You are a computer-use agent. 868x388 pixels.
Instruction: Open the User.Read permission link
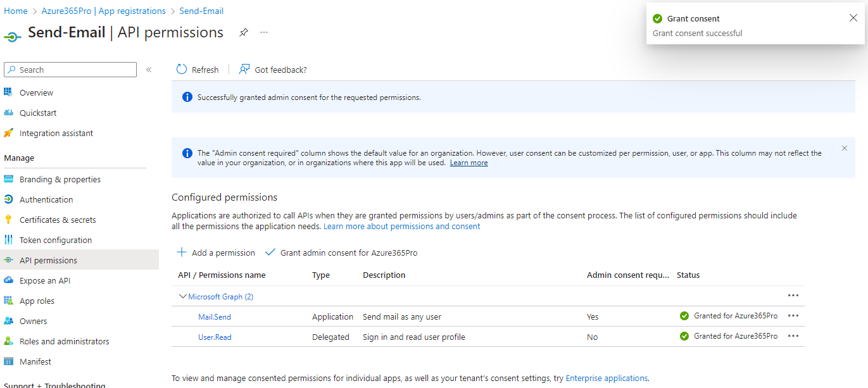click(215, 337)
